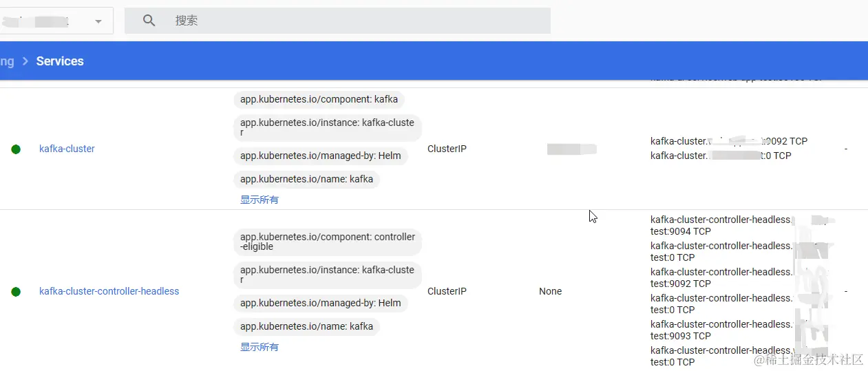Click the component: controller-eligible label chip
Image resolution: width=868 pixels, height=371 pixels.
[x=327, y=242]
